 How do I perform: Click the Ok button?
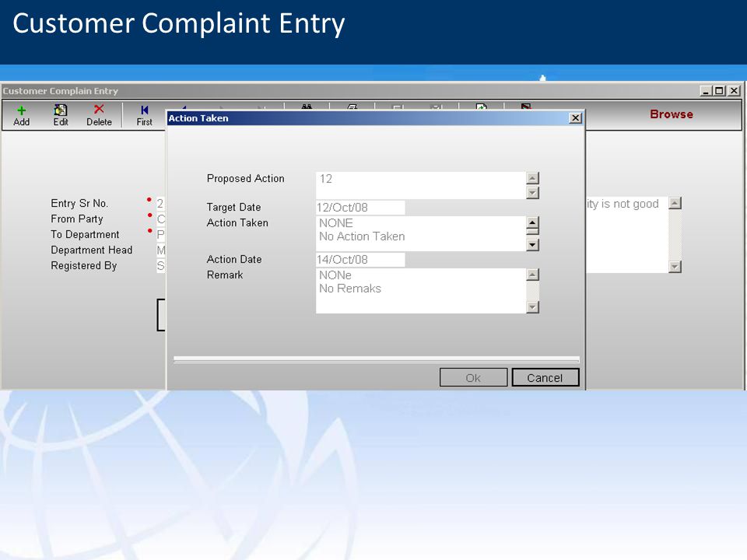(x=474, y=378)
